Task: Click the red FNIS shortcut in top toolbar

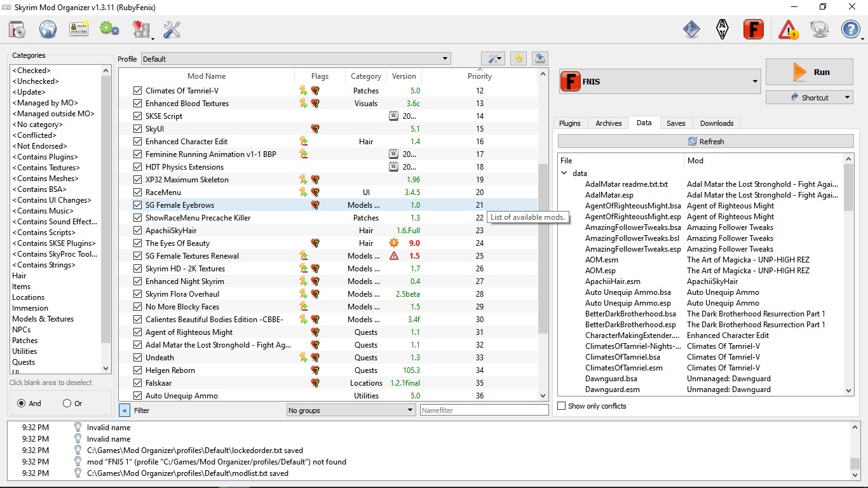Action: pyautogui.click(x=754, y=29)
